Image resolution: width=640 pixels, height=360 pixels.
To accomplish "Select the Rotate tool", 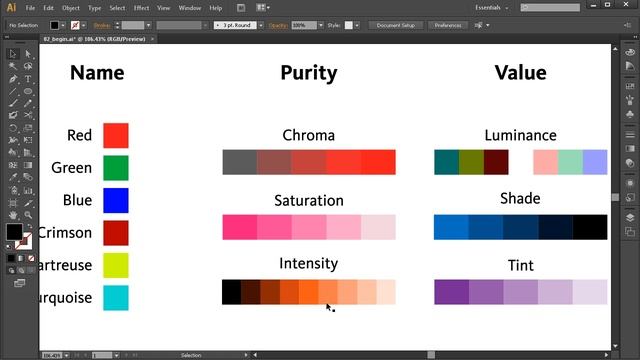I will point(13,128).
